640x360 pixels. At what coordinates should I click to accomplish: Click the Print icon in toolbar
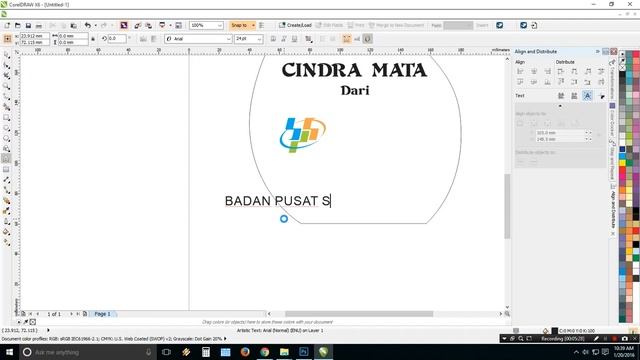tap(39, 25)
